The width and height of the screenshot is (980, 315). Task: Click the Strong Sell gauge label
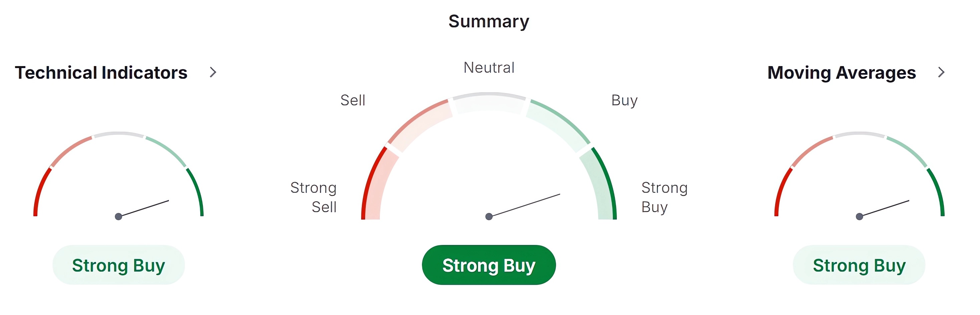click(x=314, y=197)
